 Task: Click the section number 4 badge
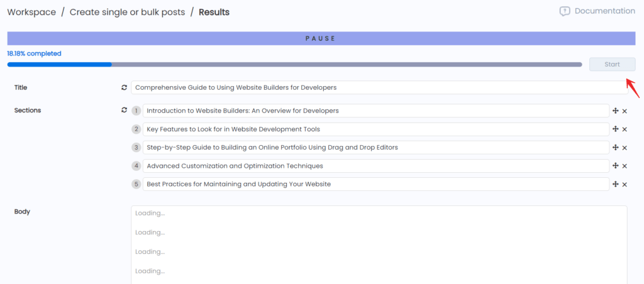pos(136,166)
